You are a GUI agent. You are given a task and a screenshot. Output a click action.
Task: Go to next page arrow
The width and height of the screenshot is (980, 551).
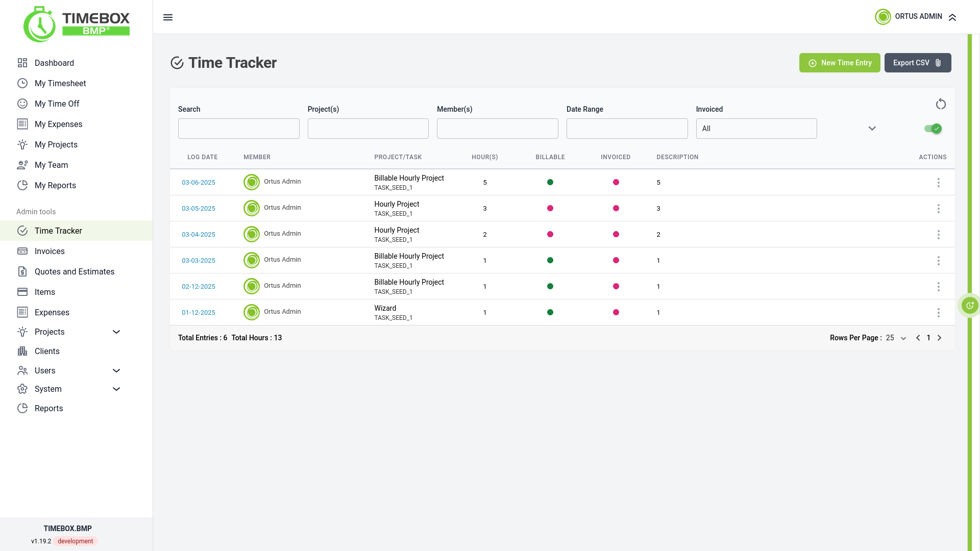pos(939,338)
